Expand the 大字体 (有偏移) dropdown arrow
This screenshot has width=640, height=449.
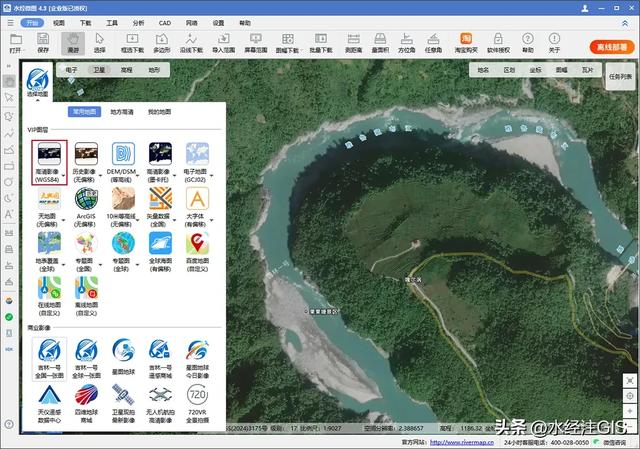211,221
